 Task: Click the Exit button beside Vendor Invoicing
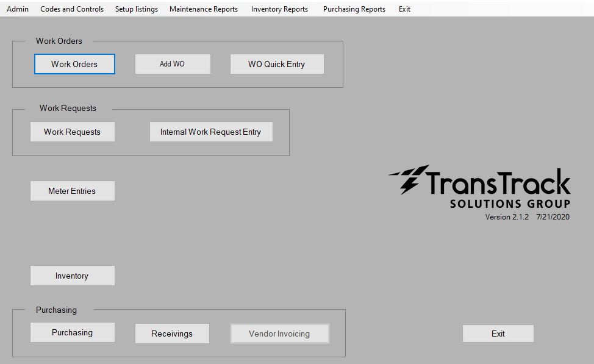[x=498, y=334]
